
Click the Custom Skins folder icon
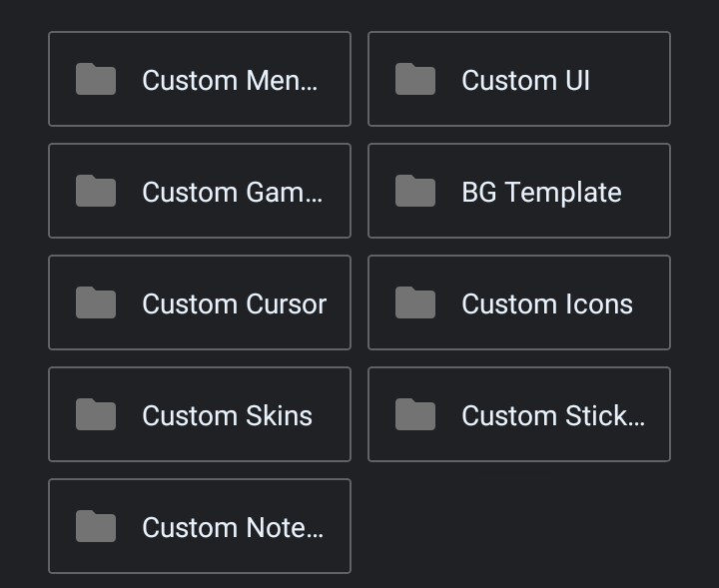tap(96, 415)
